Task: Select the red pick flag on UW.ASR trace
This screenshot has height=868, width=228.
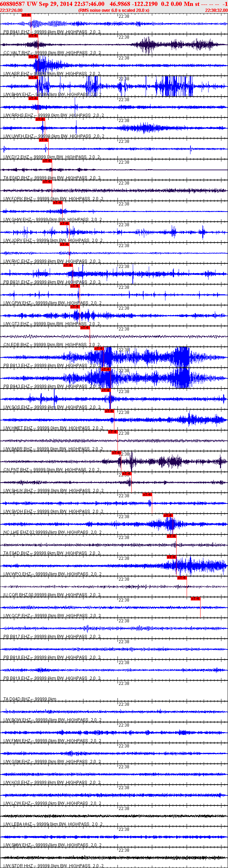Action: tap(33, 57)
